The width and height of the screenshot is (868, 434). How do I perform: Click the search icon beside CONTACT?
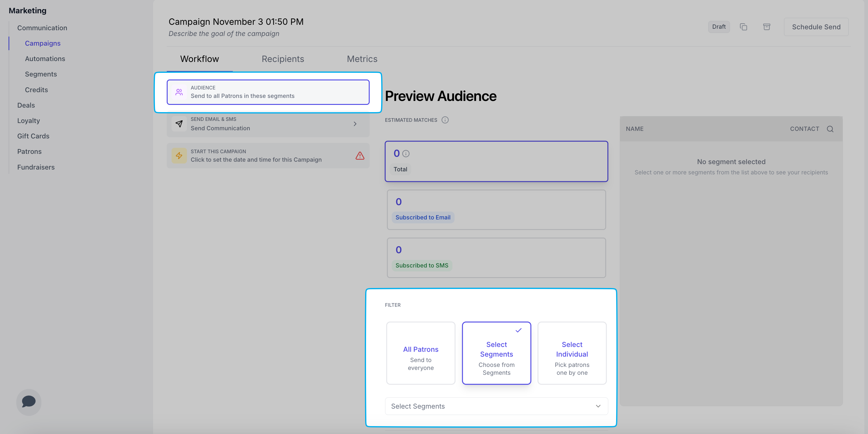pos(830,129)
